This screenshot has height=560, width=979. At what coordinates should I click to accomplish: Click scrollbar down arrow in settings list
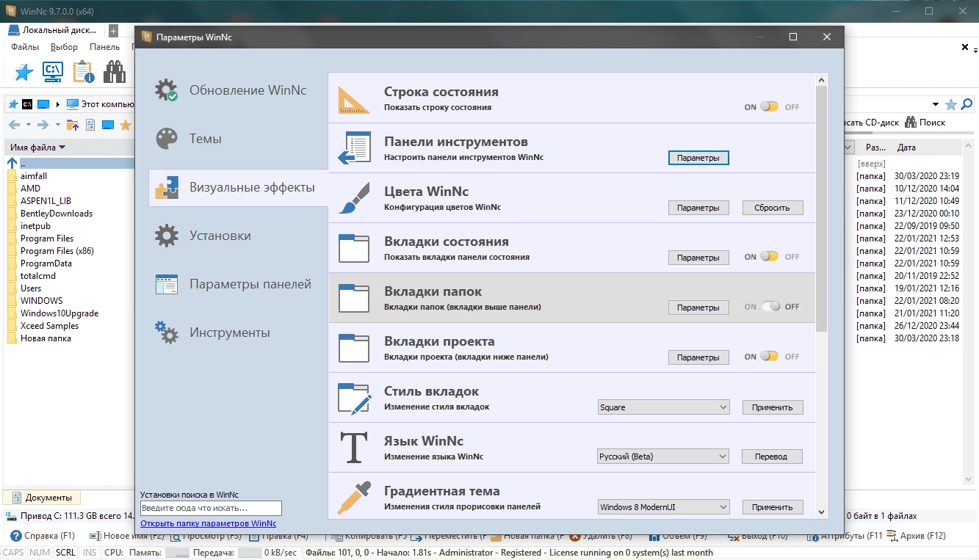pos(821,512)
